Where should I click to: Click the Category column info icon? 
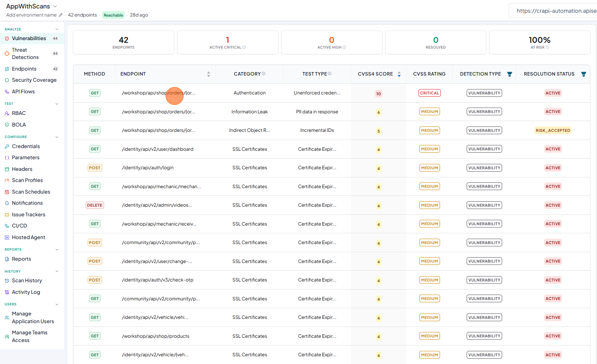point(264,74)
